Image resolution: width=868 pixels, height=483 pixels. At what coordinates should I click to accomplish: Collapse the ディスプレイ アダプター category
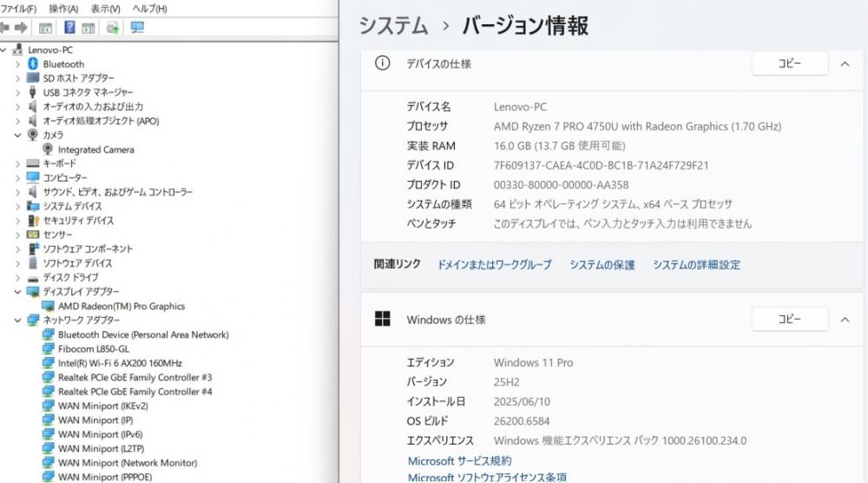tap(17, 292)
